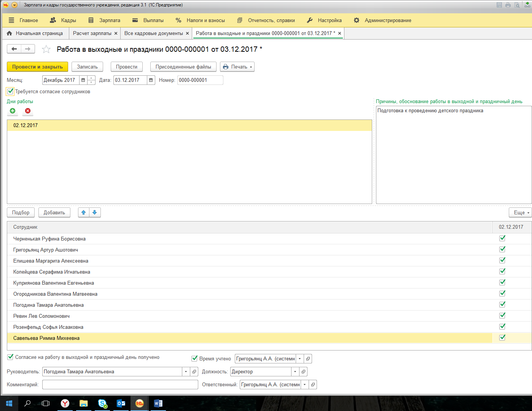This screenshot has width=532, height=411.
Task: Launch Yandex Browser from taskbar
Action: (x=65, y=403)
